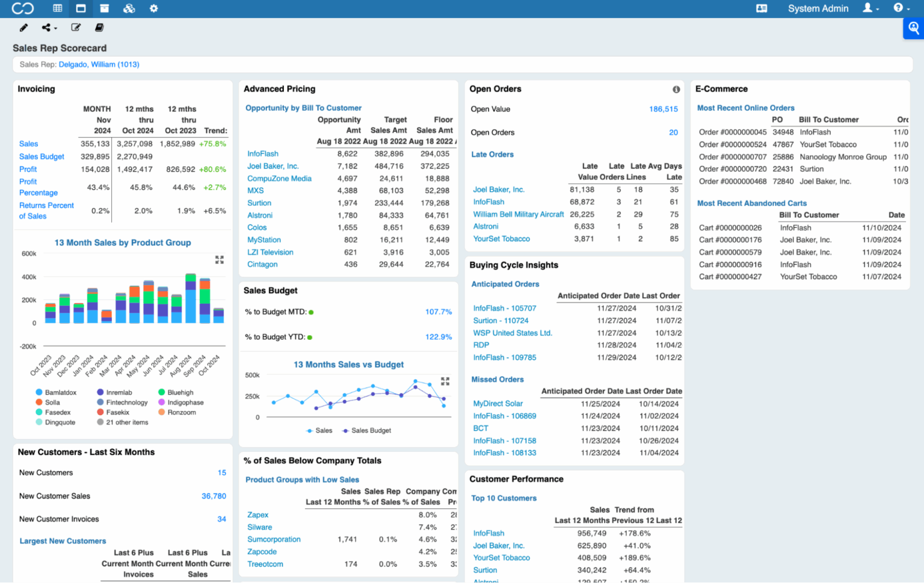Open the user profile dropdown
Screen dimensions: 924x583
pos(870,8)
